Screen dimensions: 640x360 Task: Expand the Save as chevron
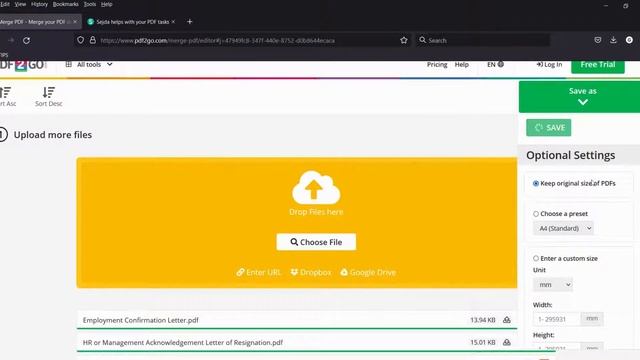pyautogui.click(x=582, y=102)
